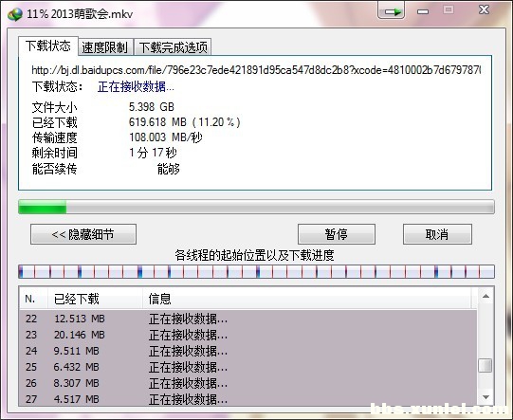Pause the download with 暂停
Image resolution: width=513 pixels, height=420 pixels.
(x=337, y=234)
